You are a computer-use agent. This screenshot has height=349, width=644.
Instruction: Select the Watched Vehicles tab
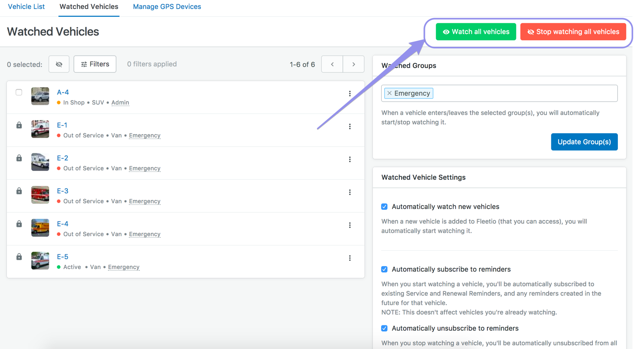coord(89,7)
